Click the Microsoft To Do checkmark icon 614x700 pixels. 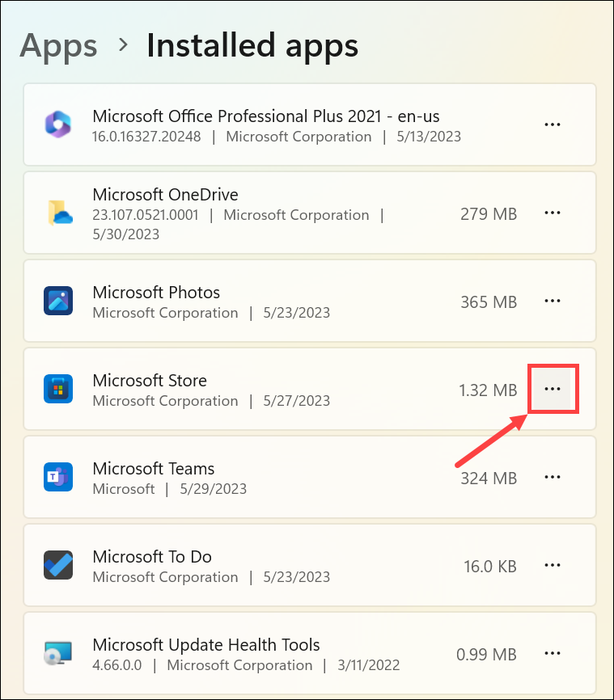[58, 566]
